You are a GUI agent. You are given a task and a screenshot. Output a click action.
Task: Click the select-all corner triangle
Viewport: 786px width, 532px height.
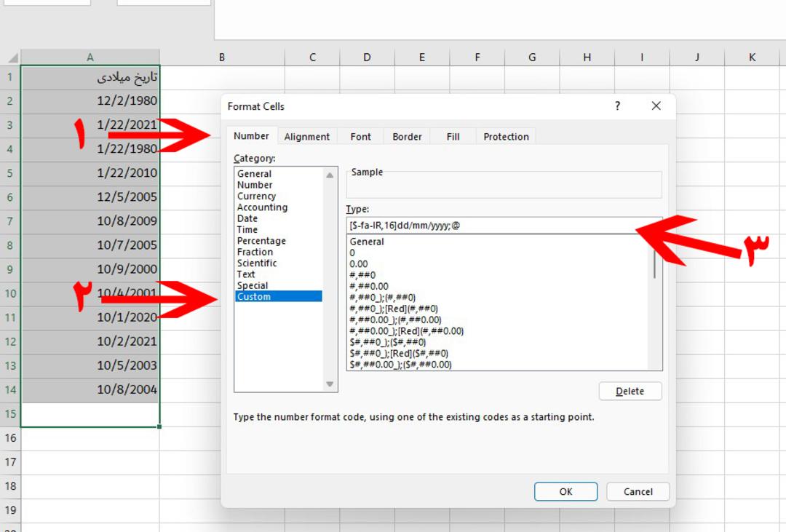point(13,57)
